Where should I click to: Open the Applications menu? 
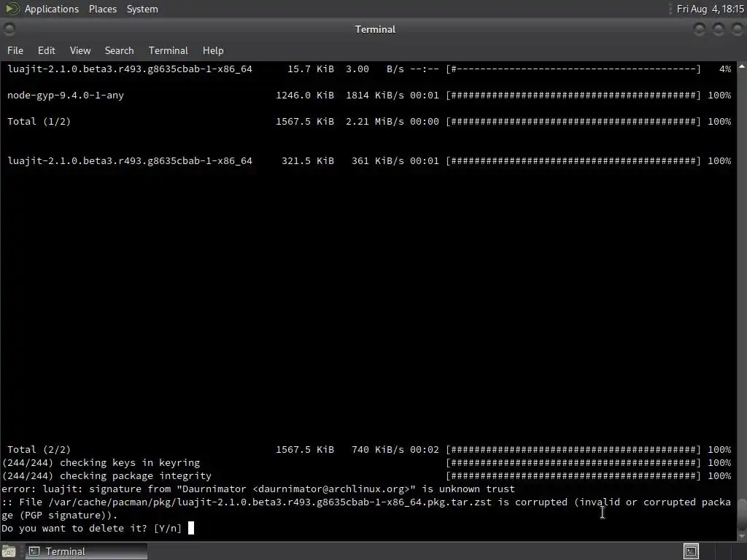tap(52, 9)
